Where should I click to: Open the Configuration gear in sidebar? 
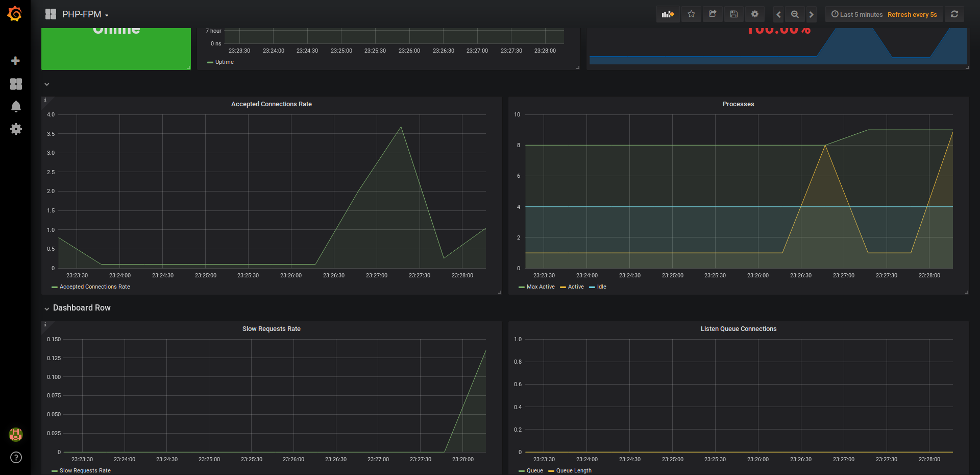pyautogui.click(x=16, y=129)
